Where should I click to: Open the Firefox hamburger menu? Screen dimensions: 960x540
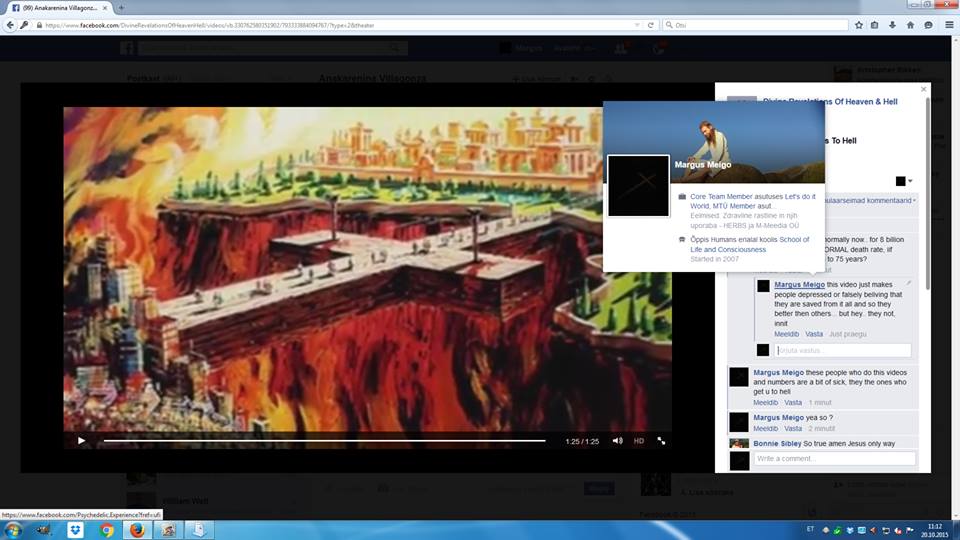950,25
